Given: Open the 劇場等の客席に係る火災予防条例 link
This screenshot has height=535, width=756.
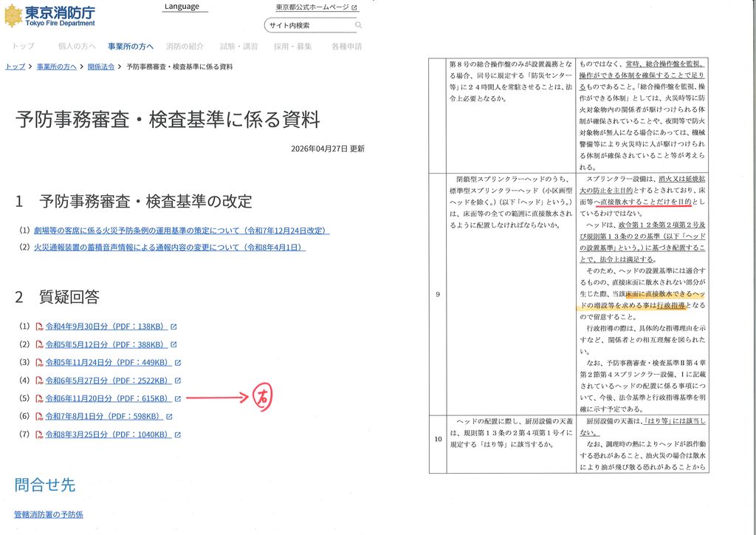Looking at the screenshot, I should (182, 231).
